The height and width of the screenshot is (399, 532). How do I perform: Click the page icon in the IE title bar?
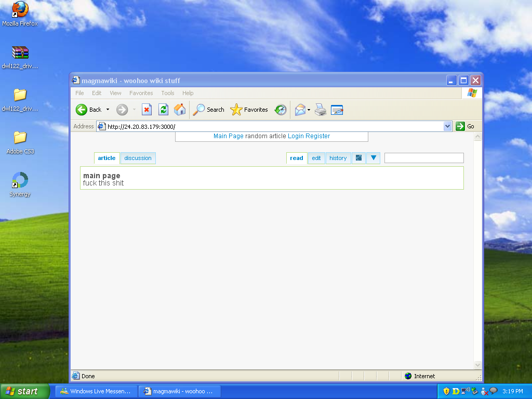76,81
